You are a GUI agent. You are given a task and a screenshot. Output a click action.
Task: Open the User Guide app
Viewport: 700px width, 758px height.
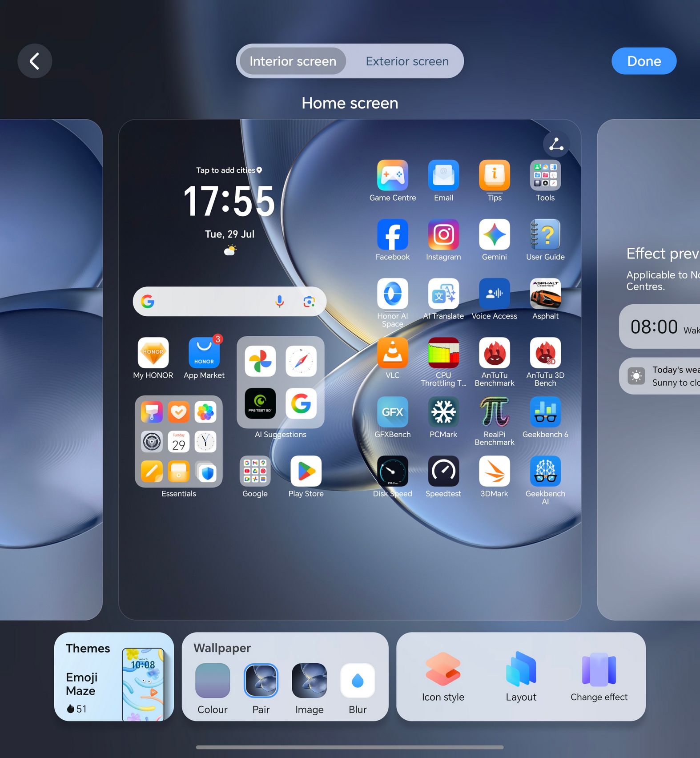click(x=545, y=234)
